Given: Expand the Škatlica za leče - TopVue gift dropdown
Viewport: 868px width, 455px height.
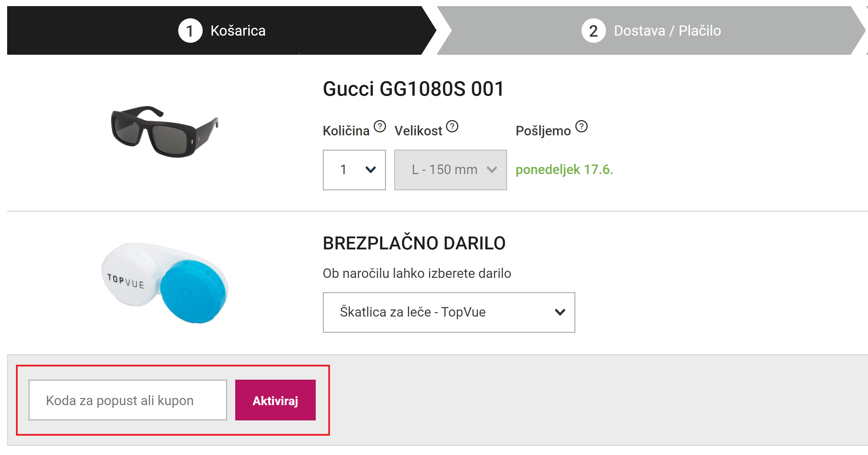Looking at the screenshot, I should click(449, 312).
